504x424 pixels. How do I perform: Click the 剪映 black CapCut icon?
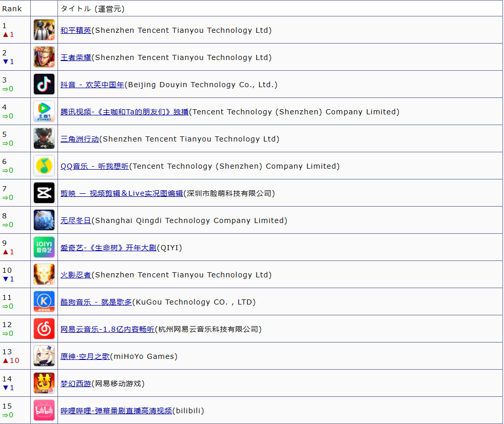pos(44,193)
